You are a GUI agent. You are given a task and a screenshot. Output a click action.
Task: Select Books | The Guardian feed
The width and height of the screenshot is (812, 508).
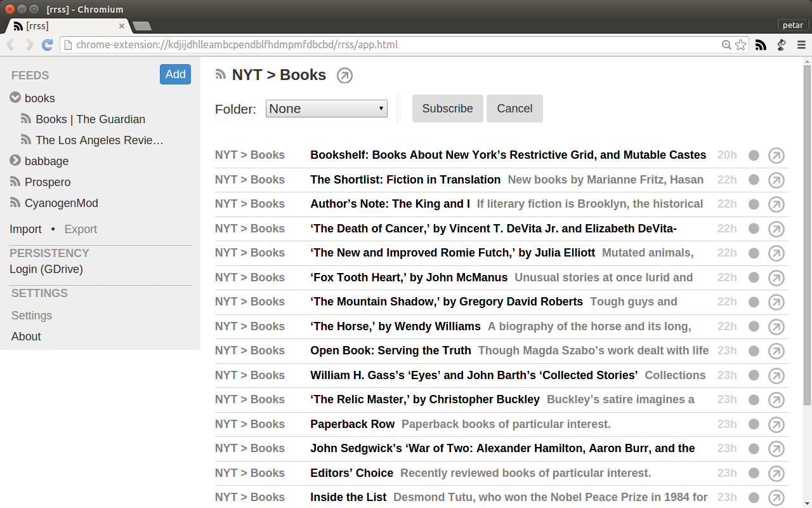coord(90,119)
